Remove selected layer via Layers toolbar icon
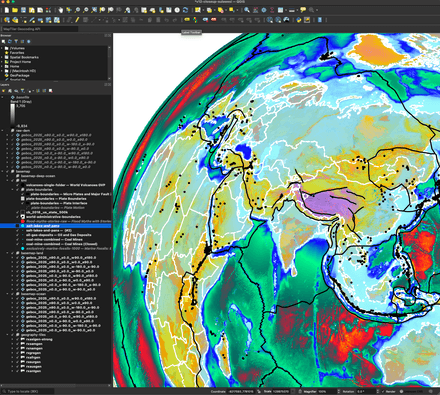The height and width of the screenshot is (395, 440). [51, 91]
